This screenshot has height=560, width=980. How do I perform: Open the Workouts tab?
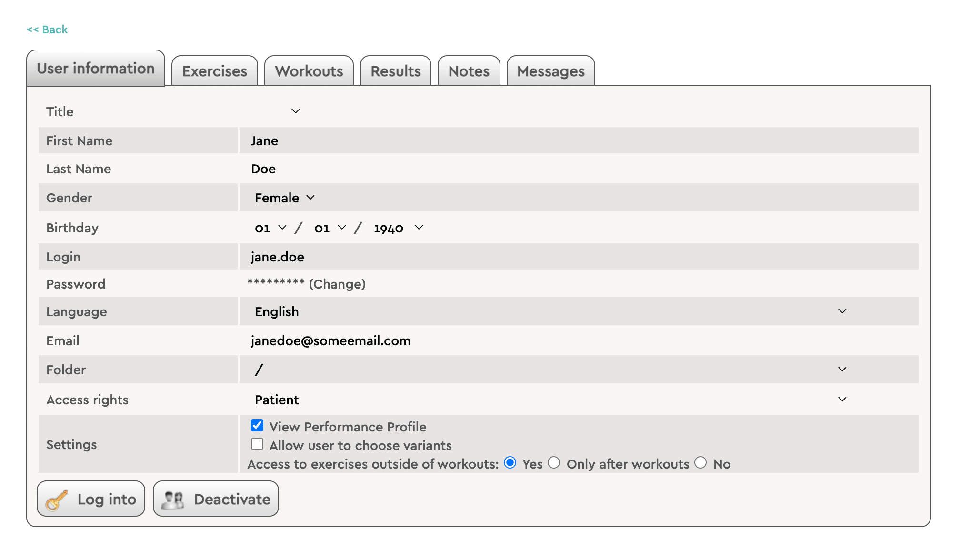coord(309,71)
